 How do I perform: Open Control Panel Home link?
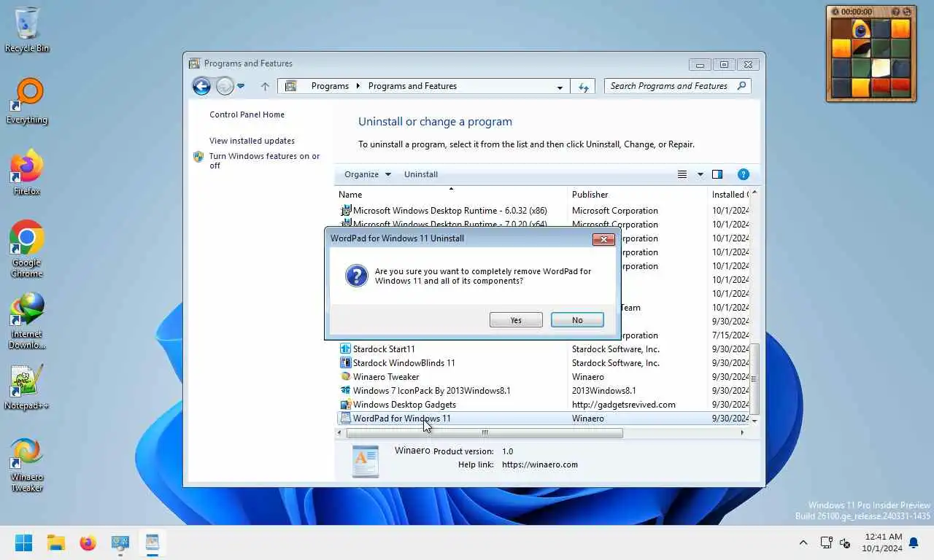pyautogui.click(x=247, y=114)
